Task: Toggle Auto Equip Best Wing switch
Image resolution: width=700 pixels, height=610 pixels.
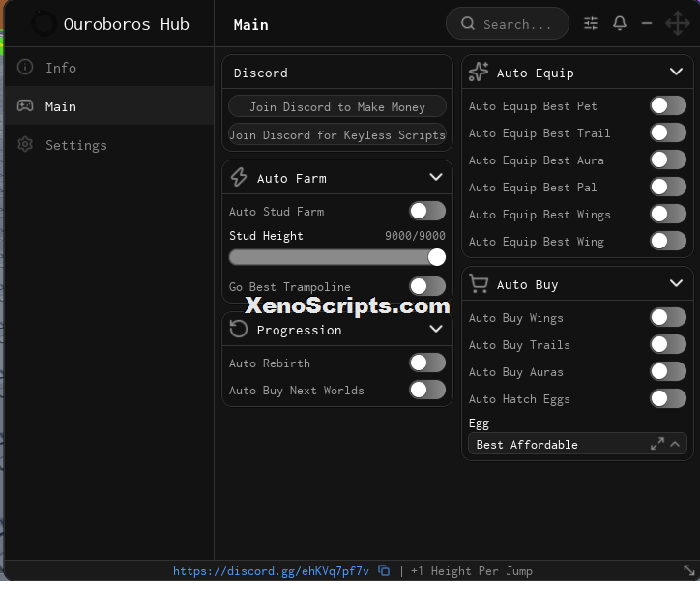Action: pos(668,241)
